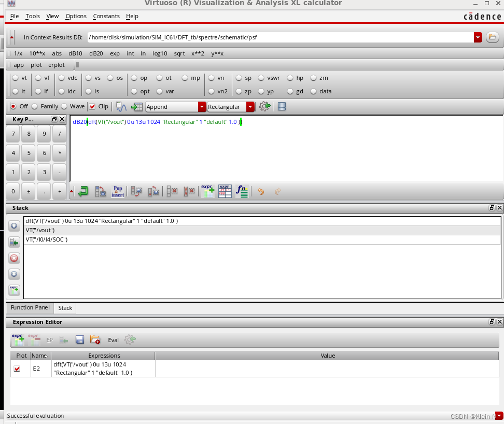Switch to the Function Panel tab
Screen dimensions: 504x424
click(30, 308)
